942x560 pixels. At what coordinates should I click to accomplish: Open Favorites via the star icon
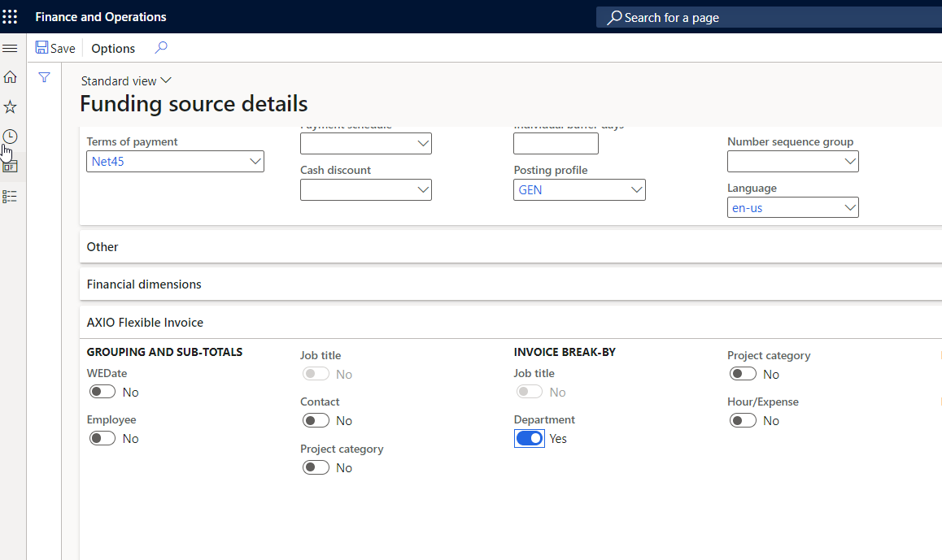pyautogui.click(x=11, y=106)
